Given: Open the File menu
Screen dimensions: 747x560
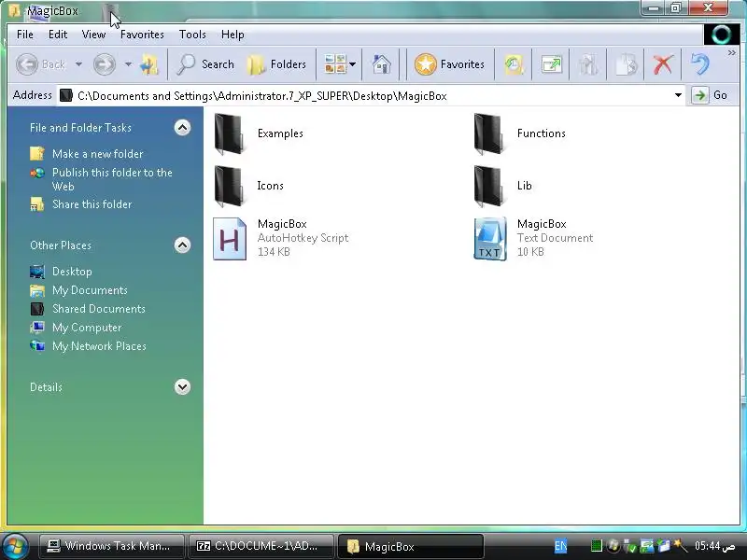Looking at the screenshot, I should (x=25, y=35).
